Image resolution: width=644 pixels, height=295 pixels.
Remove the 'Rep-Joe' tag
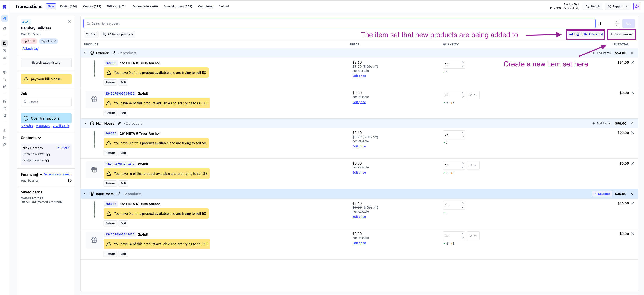click(55, 41)
